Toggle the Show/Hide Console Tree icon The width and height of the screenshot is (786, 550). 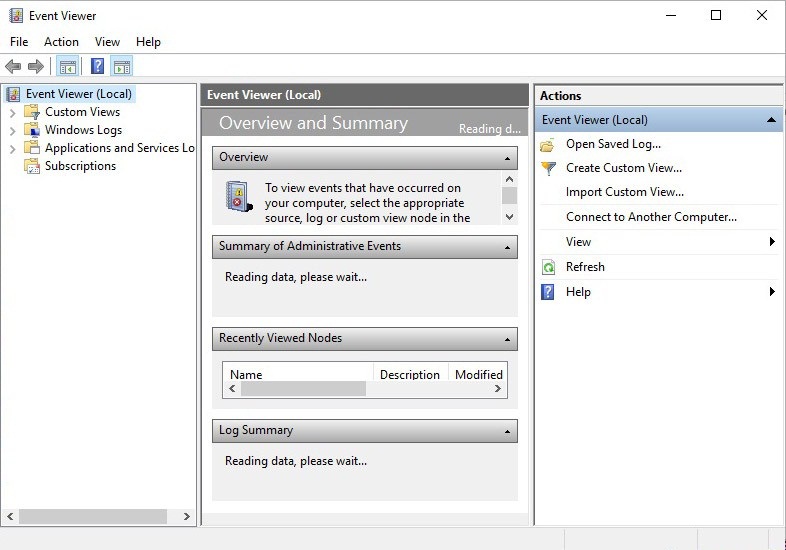[x=68, y=67]
